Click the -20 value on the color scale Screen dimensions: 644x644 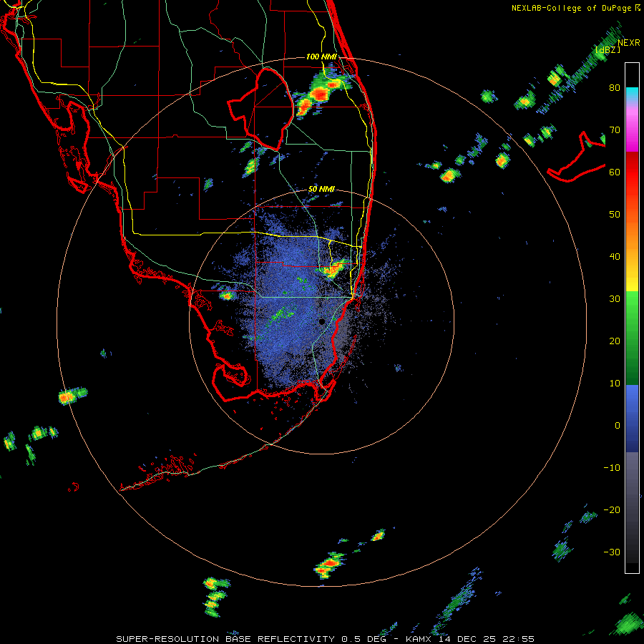[612, 510]
